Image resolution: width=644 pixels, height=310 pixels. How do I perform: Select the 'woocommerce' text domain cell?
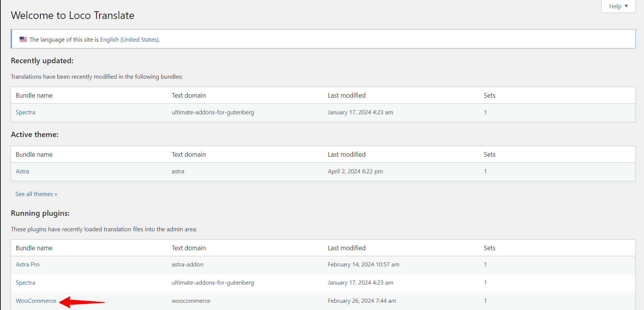191,301
